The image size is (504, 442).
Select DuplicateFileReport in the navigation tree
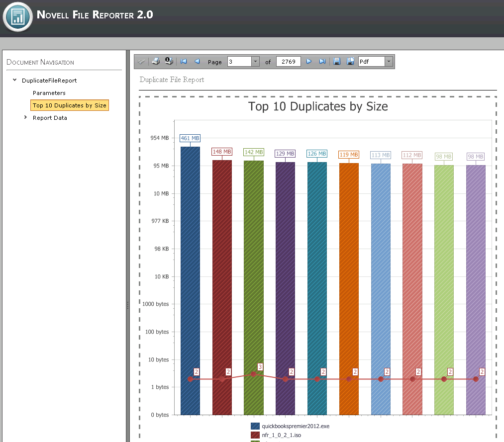49,81
